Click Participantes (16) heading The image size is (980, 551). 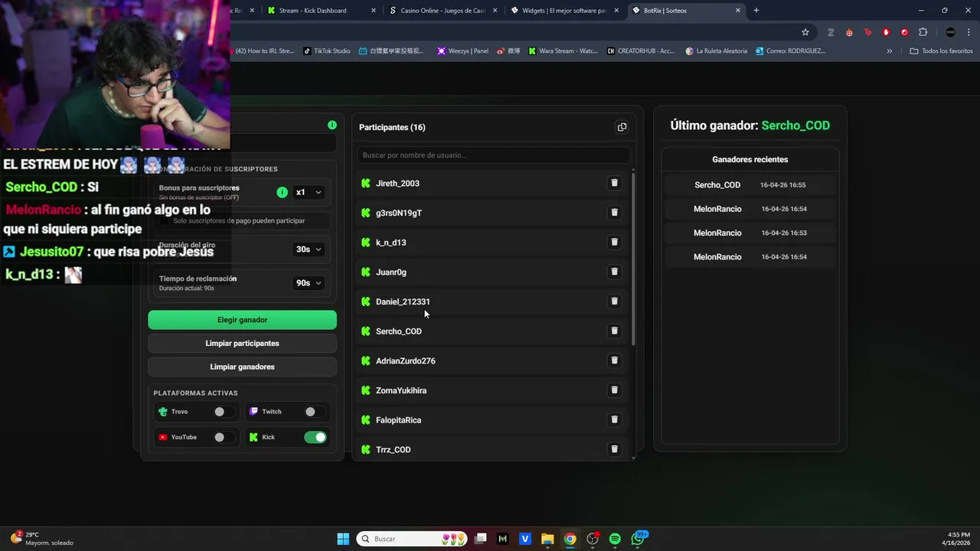click(x=392, y=127)
